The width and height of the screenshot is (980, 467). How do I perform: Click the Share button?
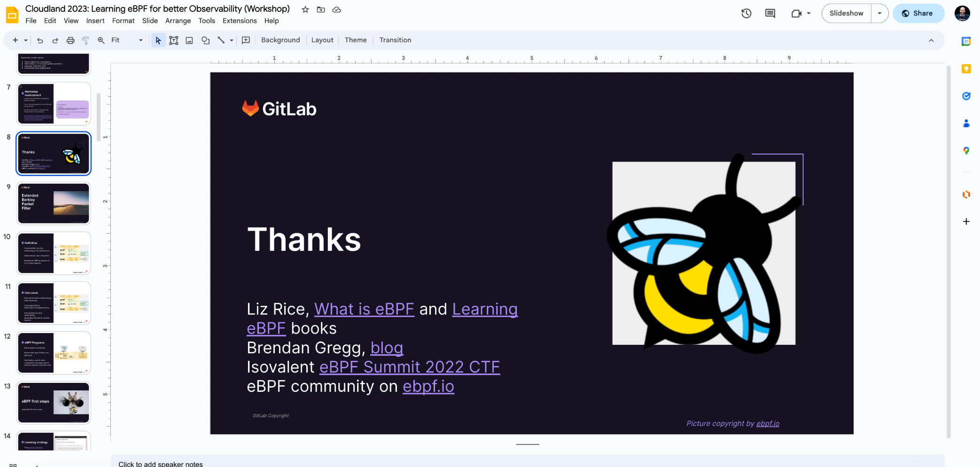[x=918, y=14]
